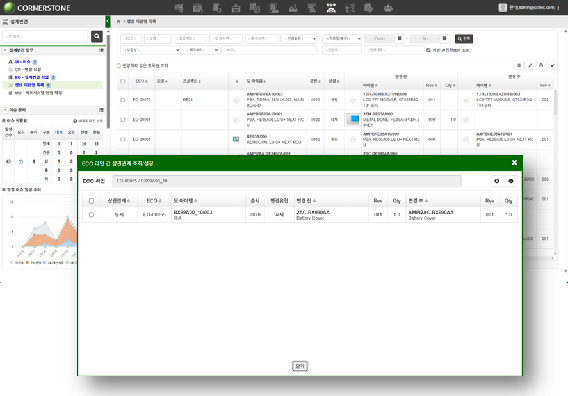568x396 pixels.
Task: Check the single row checkbox in the ECO dialog
Action: [x=91, y=215]
